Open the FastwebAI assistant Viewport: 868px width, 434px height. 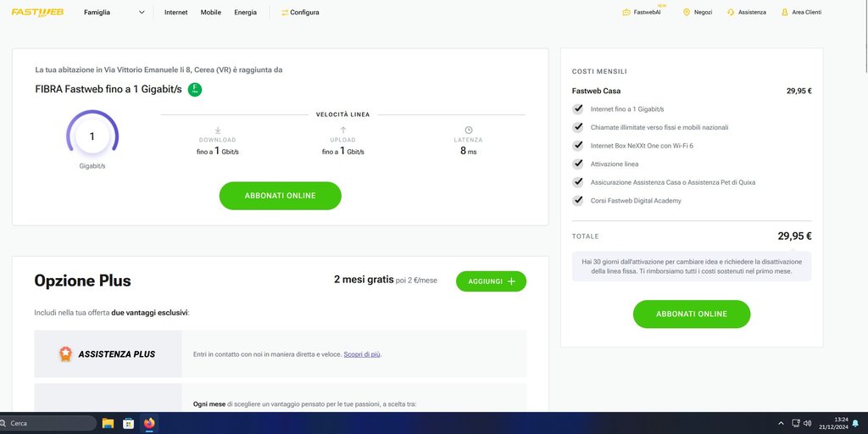647,13
